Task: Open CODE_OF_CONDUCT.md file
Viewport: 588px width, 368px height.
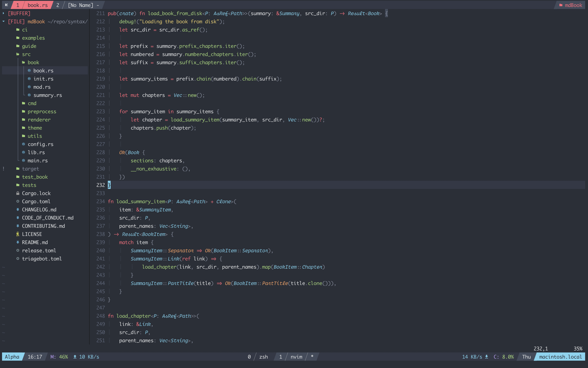Action: 48,218
